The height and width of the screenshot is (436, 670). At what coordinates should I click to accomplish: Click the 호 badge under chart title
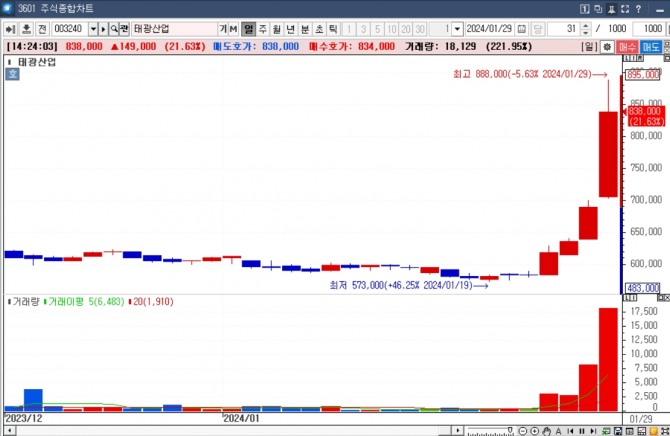(12, 74)
